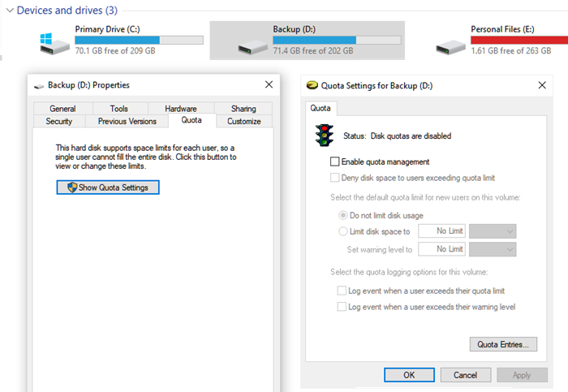The image size is (568, 392).
Task: Click the Limit disk space value field
Action: [x=441, y=230]
